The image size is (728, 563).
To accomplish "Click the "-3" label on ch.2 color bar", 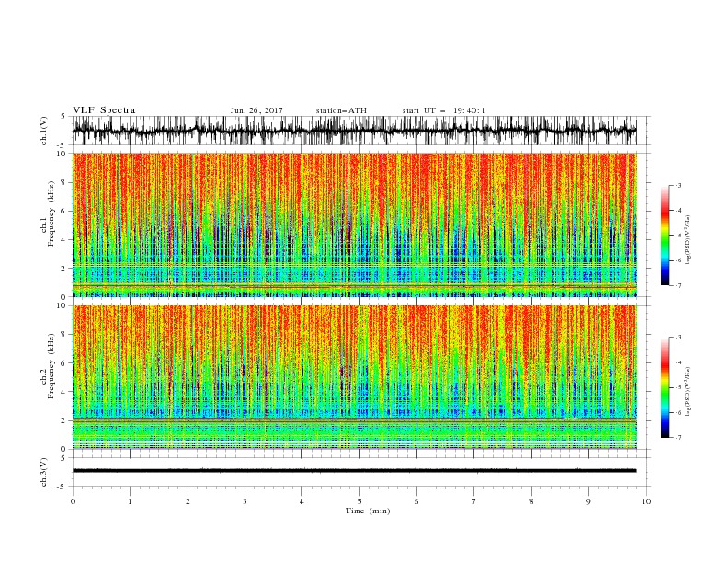I will (678, 338).
